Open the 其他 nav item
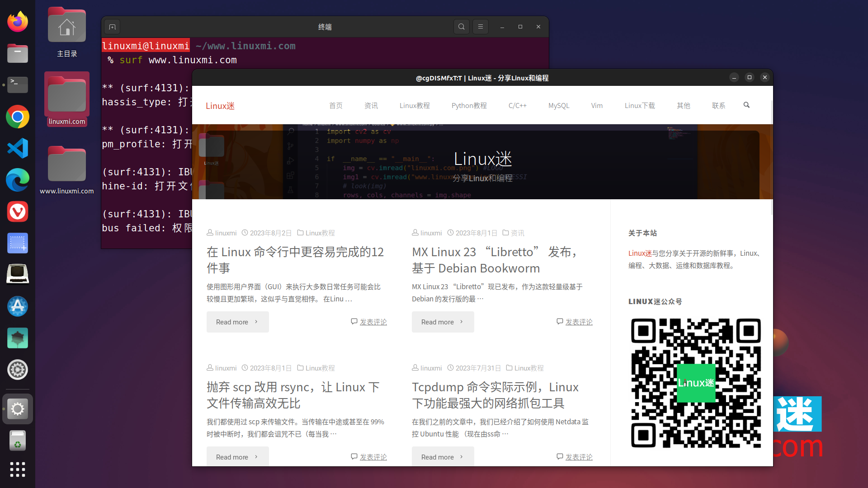This screenshot has width=868, height=488. pyautogui.click(x=684, y=105)
